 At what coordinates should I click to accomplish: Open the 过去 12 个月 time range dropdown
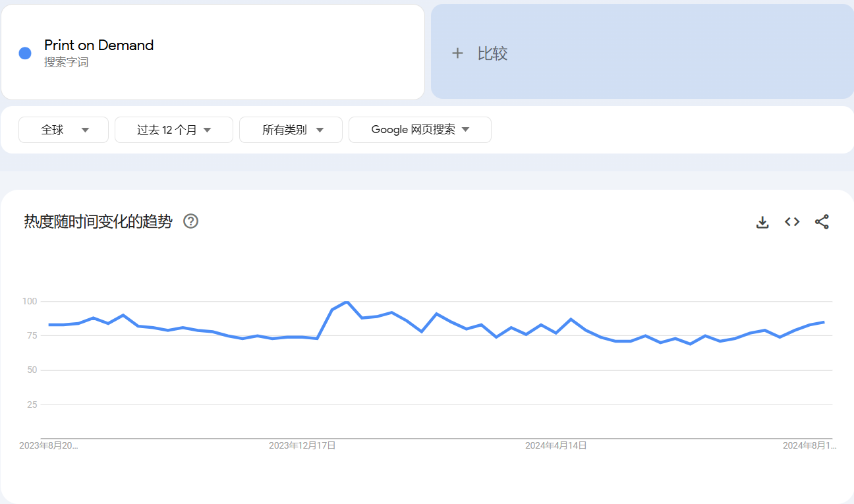[x=173, y=130]
